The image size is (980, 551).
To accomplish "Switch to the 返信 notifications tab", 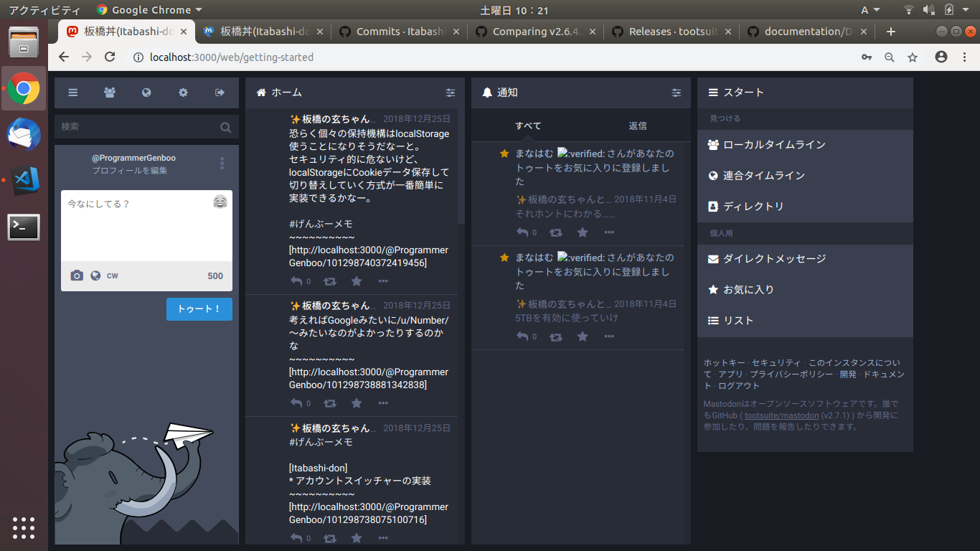I will [x=637, y=126].
